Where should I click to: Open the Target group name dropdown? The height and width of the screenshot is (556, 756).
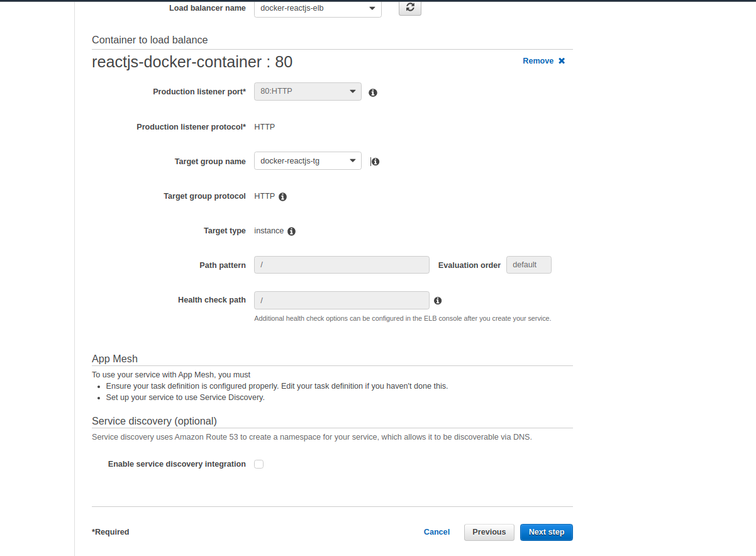point(308,161)
